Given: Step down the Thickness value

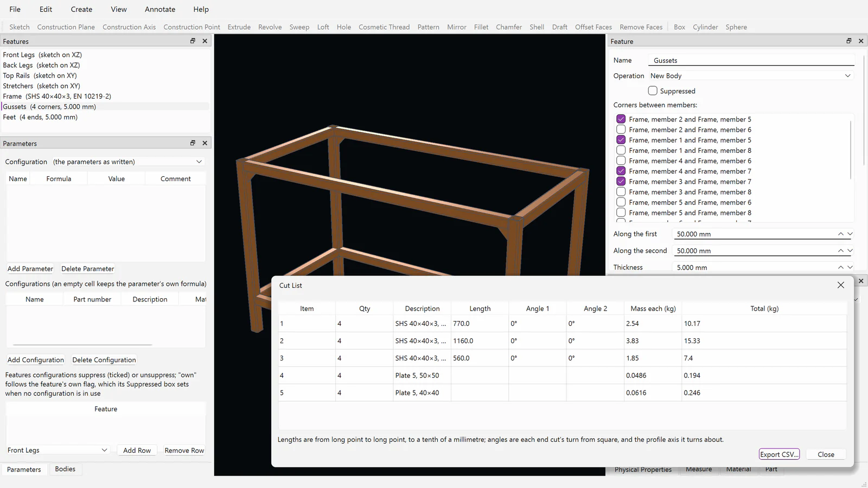Looking at the screenshot, I should pos(850,267).
